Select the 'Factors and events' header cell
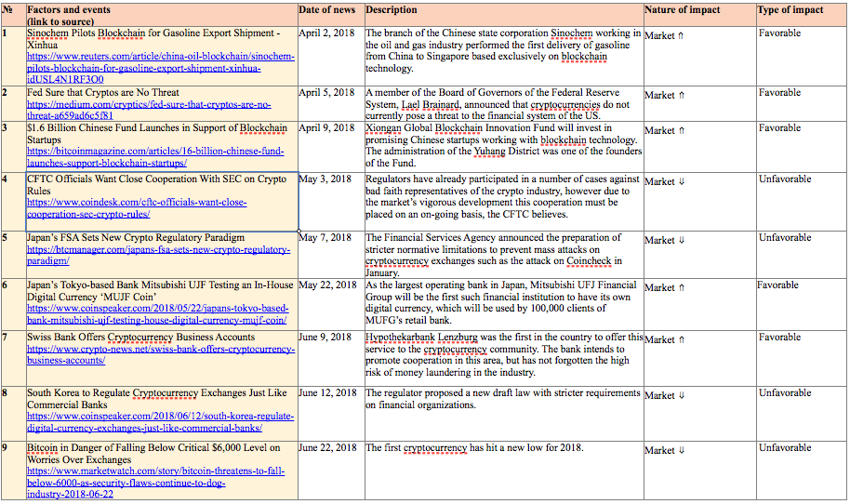The height and width of the screenshot is (504, 850). point(162,15)
